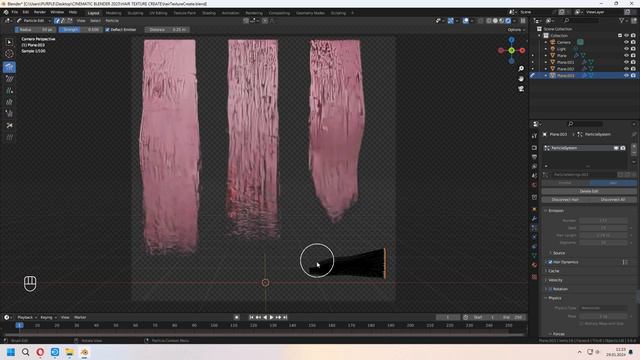
Task: Toggle the Rotation panel checkbox
Action: (550, 289)
